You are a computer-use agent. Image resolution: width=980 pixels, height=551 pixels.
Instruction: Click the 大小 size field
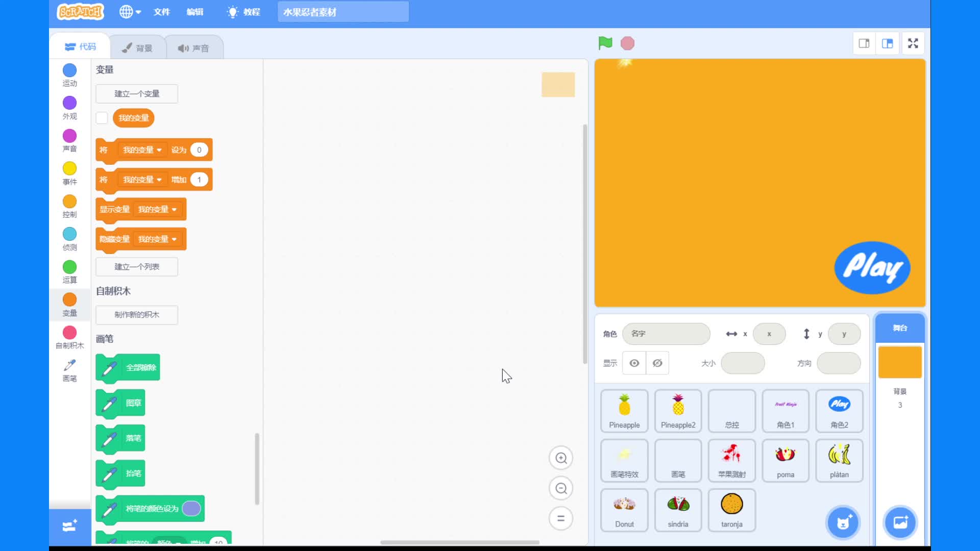(743, 363)
